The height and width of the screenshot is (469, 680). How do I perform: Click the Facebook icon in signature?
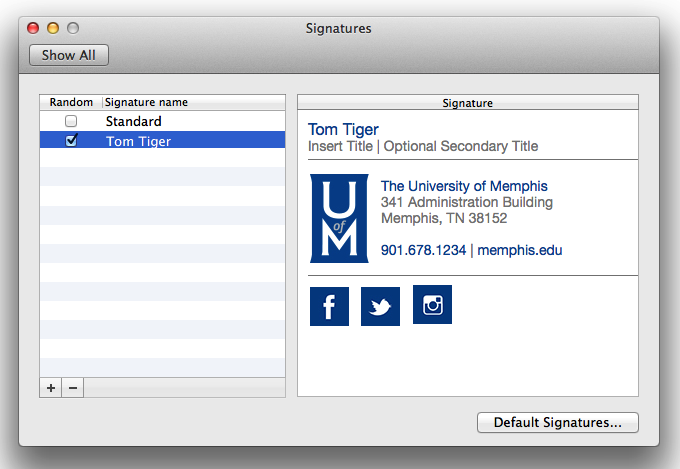(x=329, y=306)
